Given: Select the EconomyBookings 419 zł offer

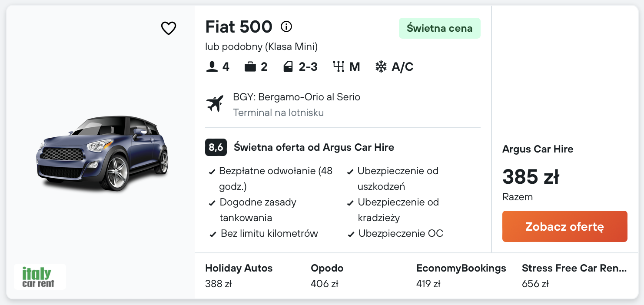Looking at the screenshot, I should point(461,275).
